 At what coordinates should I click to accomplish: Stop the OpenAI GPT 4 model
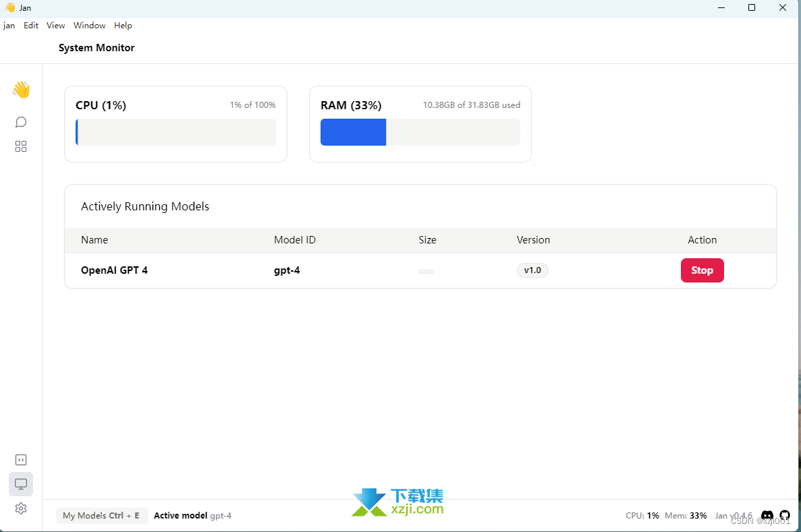(702, 270)
